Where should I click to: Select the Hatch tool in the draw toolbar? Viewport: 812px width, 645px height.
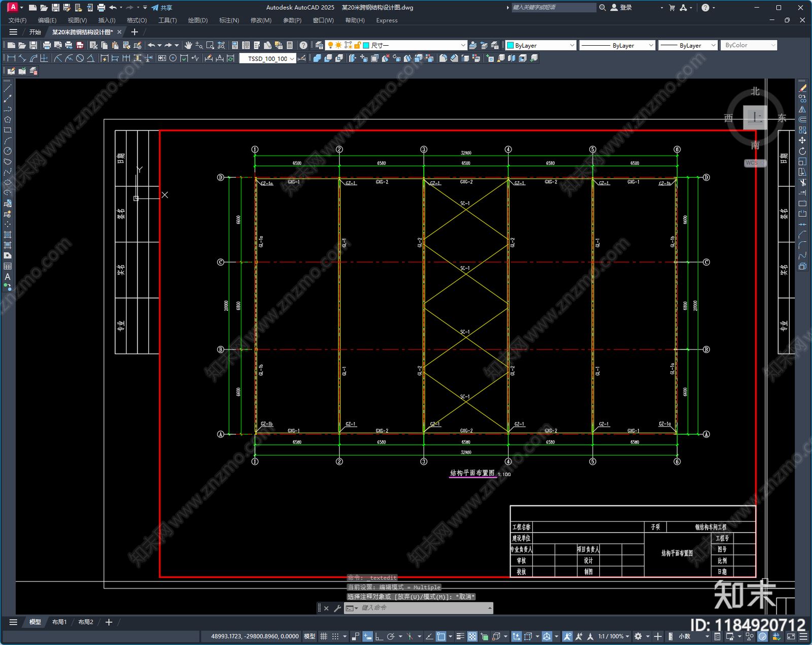point(8,235)
